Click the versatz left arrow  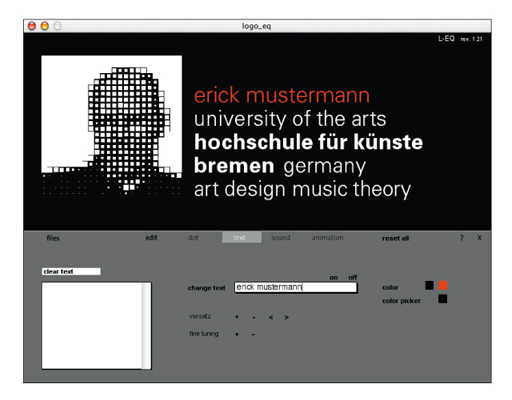point(271,317)
